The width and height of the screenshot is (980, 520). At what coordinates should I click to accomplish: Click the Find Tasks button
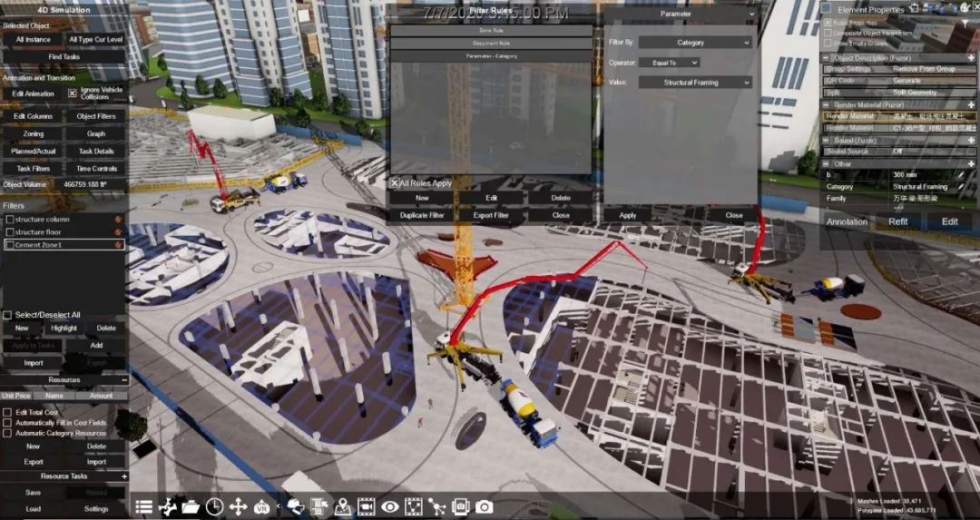[64, 56]
